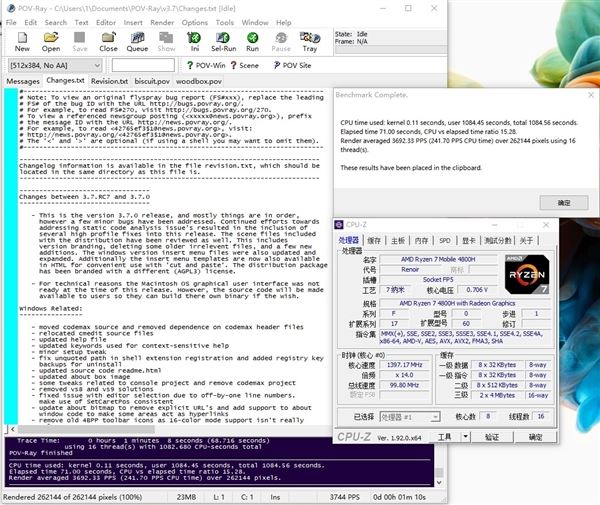600x505 pixels.
Task: Click the editor horizontal scrollbar left arrow
Action: pos(13,429)
